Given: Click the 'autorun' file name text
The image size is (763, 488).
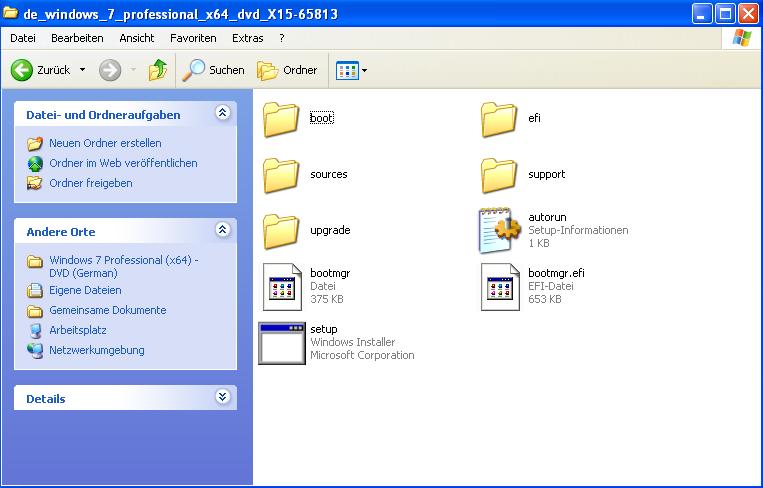Looking at the screenshot, I should click(547, 217).
